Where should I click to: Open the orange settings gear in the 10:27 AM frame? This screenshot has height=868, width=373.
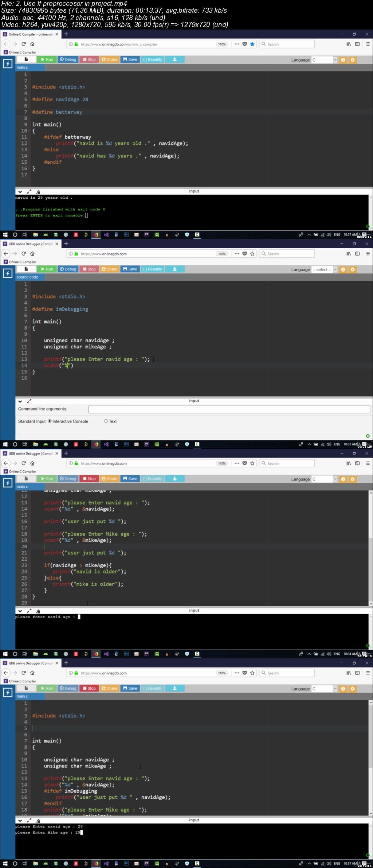click(x=353, y=60)
